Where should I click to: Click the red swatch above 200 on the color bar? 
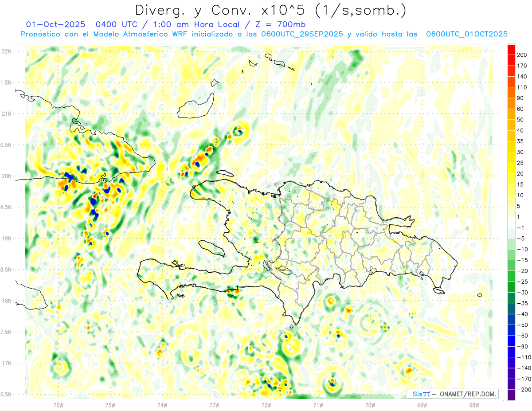tap(511, 50)
